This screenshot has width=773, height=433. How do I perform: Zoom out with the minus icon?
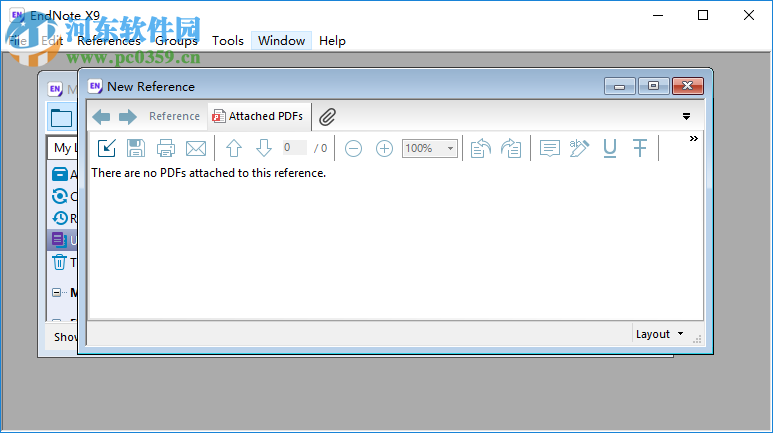pos(353,148)
